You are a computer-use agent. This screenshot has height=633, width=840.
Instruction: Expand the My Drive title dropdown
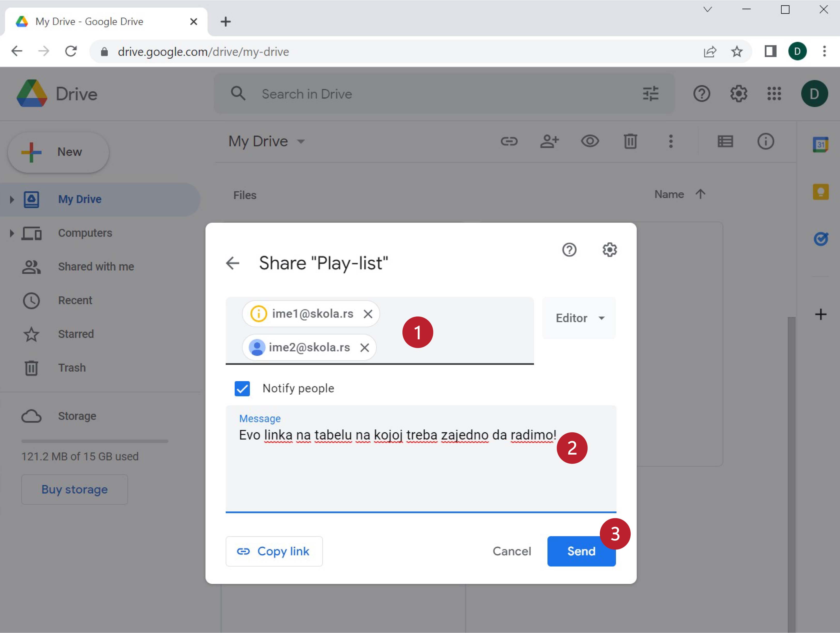click(x=301, y=142)
